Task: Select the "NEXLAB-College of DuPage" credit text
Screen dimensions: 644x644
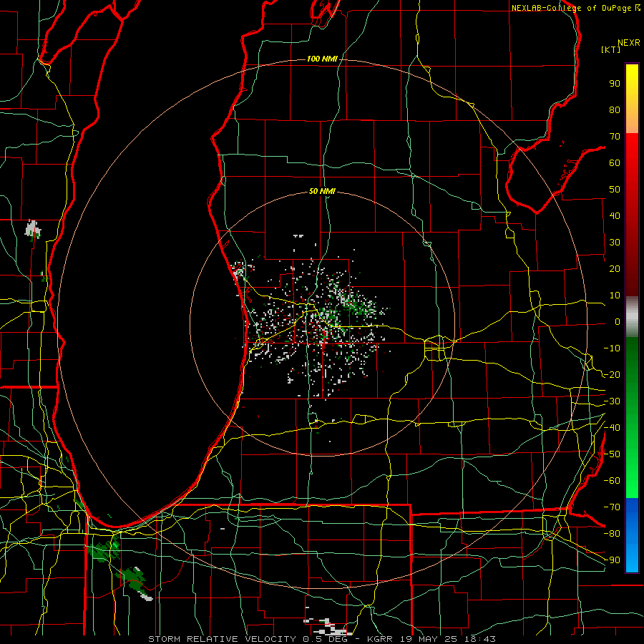Action: pos(571,8)
